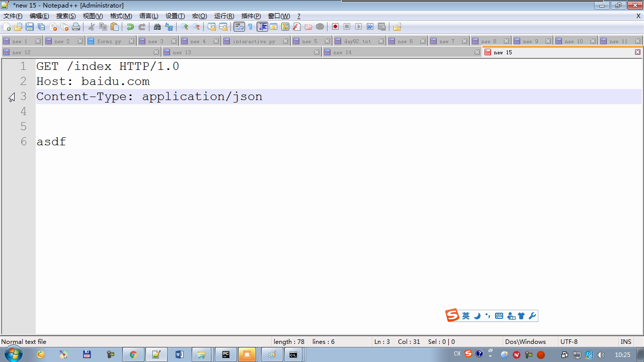
Task: Toggle word wrap
Action: tap(239, 27)
